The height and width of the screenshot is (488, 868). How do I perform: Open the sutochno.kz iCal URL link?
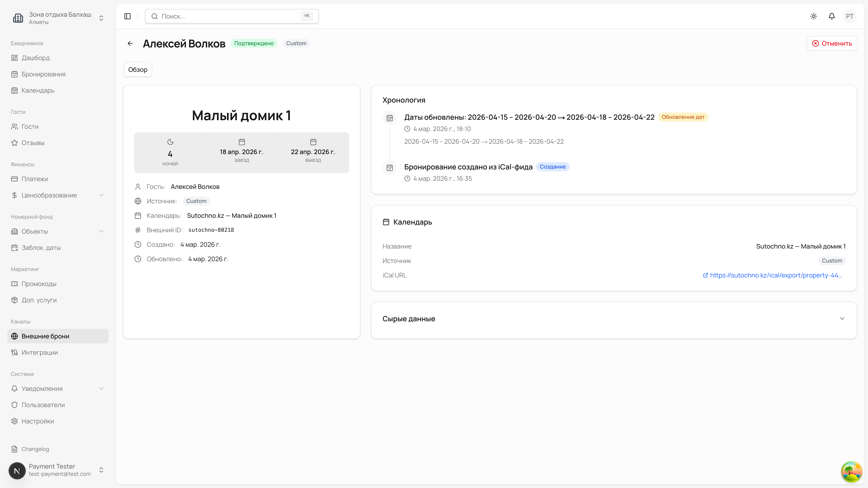776,275
